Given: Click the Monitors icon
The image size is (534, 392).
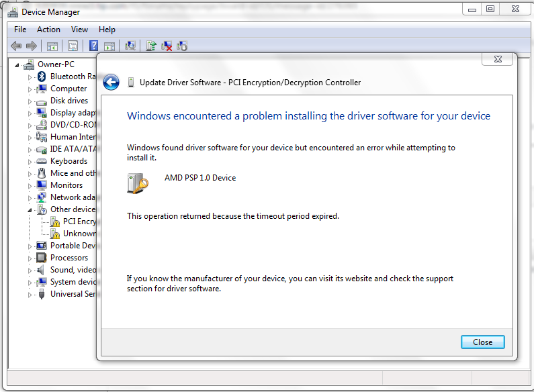Looking at the screenshot, I should click(42, 185).
